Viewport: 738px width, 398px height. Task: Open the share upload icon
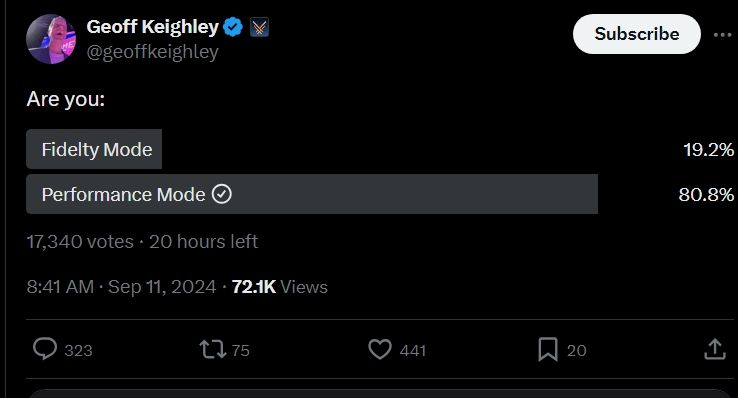click(715, 350)
